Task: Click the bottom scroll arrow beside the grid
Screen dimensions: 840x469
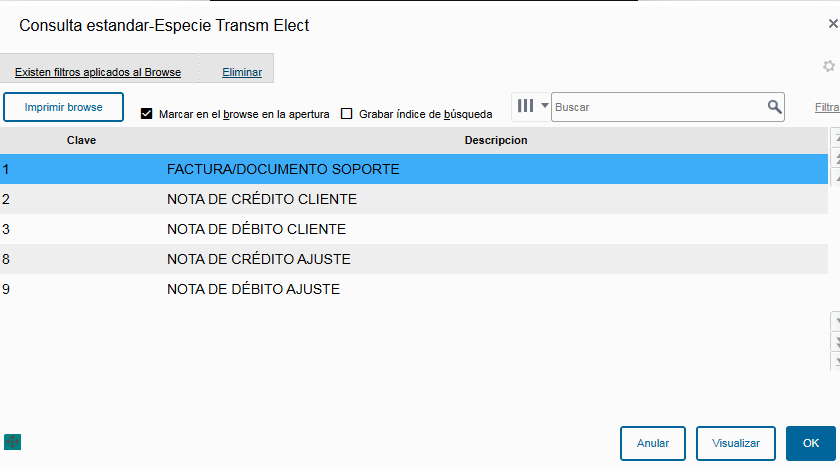Action: click(836, 360)
